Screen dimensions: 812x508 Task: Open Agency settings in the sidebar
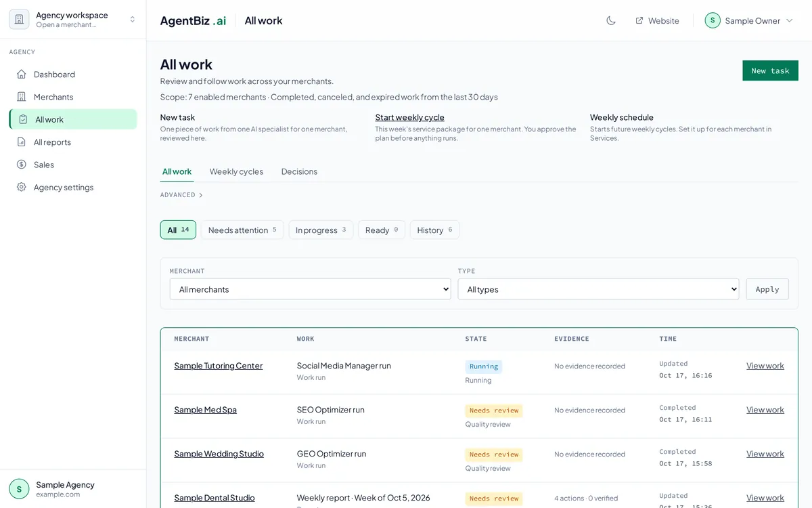tap(73, 187)
